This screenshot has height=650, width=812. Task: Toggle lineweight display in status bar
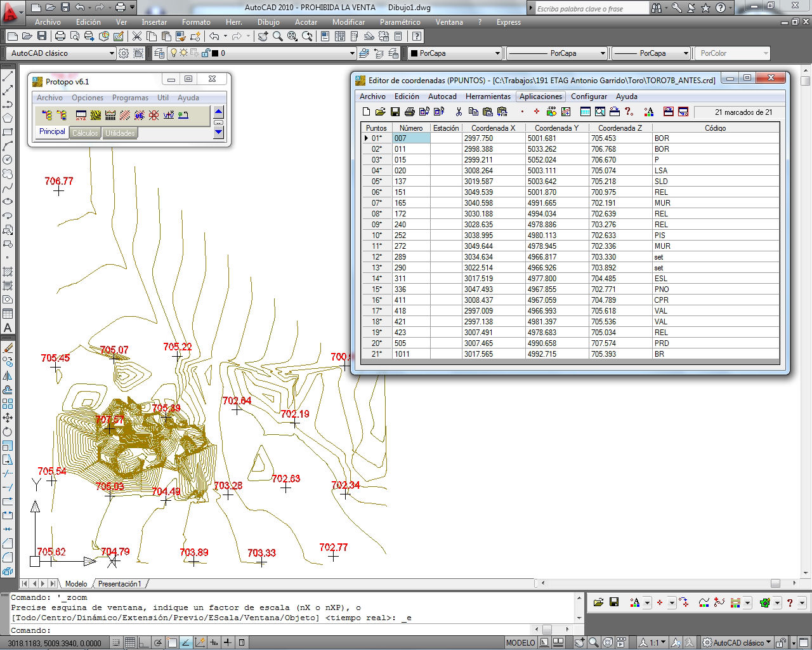tap(228, 642)
